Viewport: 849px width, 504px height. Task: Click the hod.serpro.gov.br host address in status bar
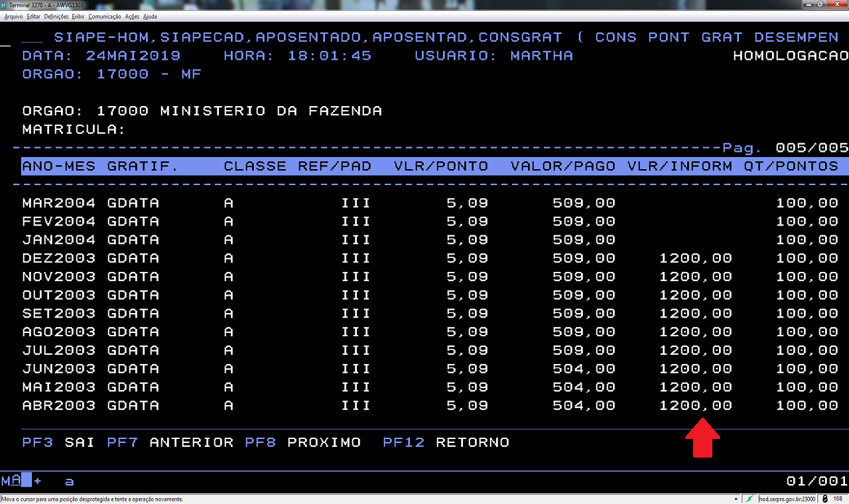(787, 499)
